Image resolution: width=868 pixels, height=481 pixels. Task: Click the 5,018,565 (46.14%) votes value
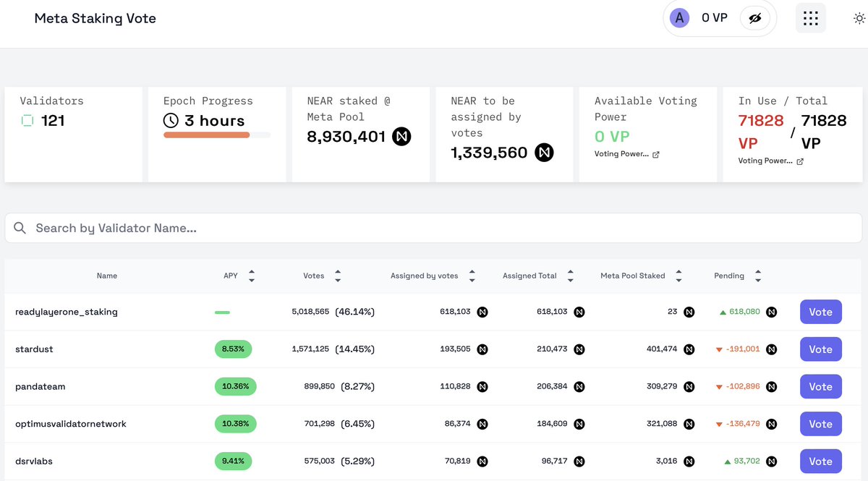click(333, 312)
